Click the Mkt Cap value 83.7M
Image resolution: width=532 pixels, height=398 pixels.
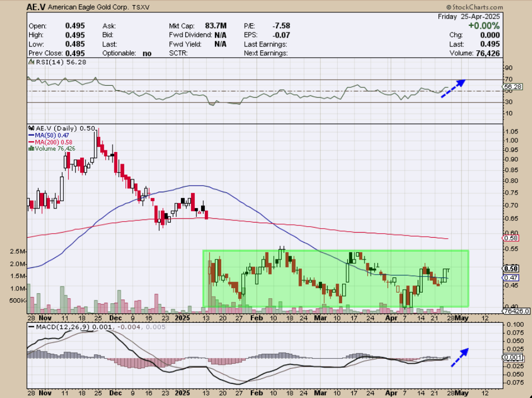[216, 26]
